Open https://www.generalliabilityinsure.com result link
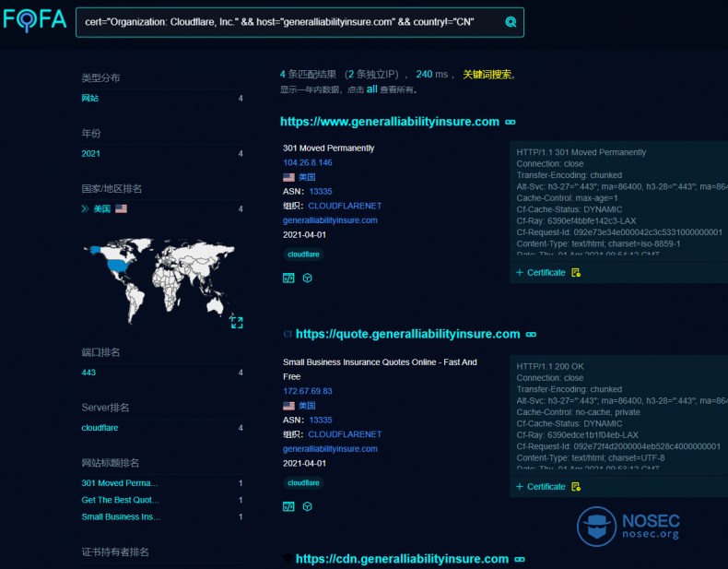Image resolution: width=728 pixels, height=569 pixels. (390, 122)
